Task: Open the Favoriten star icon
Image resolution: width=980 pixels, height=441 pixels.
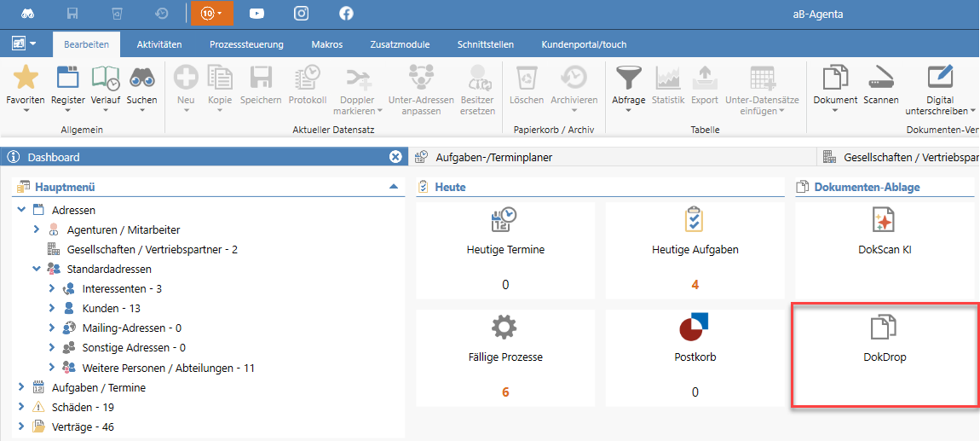Action: click(x=25, y=78)
